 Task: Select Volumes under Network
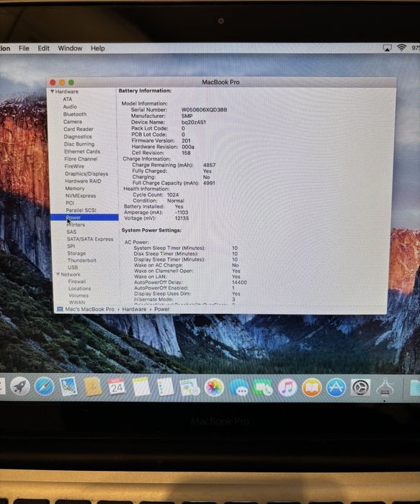(x=79, y=295)
